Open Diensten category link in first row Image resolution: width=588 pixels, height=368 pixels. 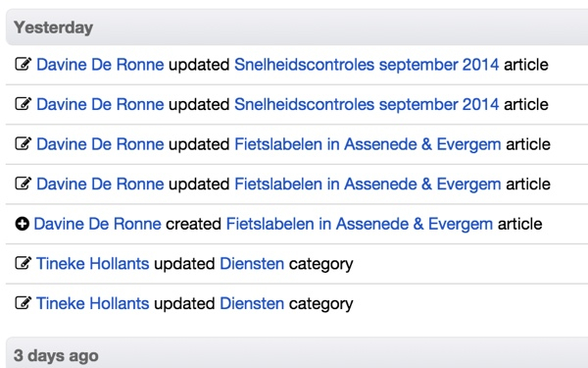coord(252,264)
